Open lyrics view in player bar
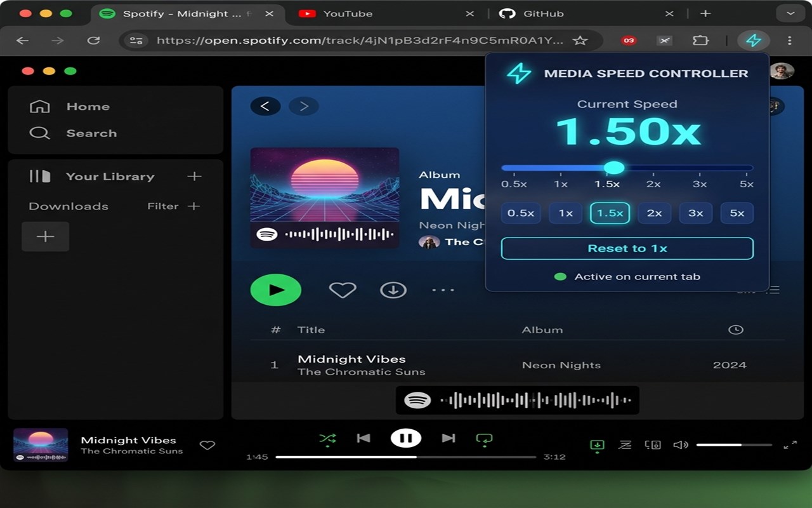This screenshot has width=812, height=508. (625, 445)
